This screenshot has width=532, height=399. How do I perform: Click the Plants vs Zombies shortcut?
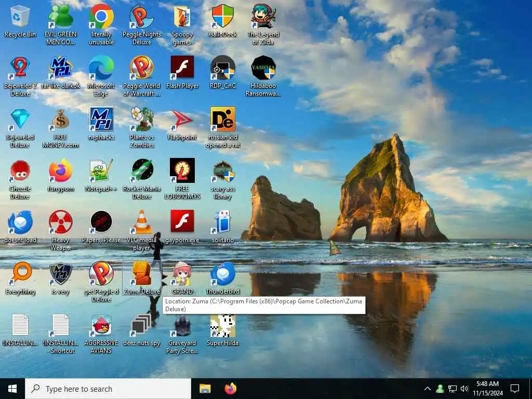pos(142,128)
